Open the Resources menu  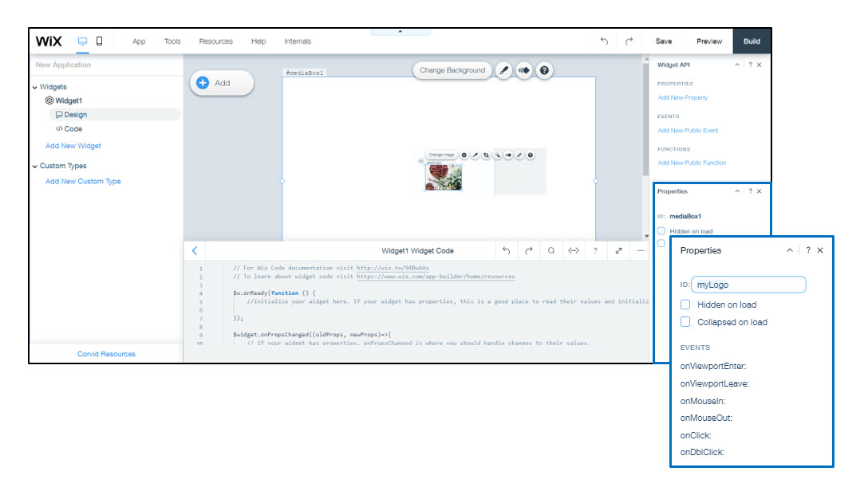[x=215, y=41]
